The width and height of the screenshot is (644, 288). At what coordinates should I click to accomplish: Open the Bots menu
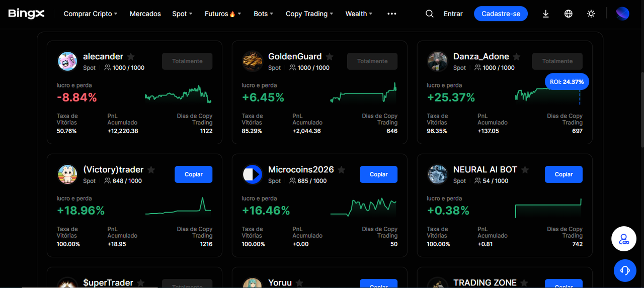(x=264, y=14)
